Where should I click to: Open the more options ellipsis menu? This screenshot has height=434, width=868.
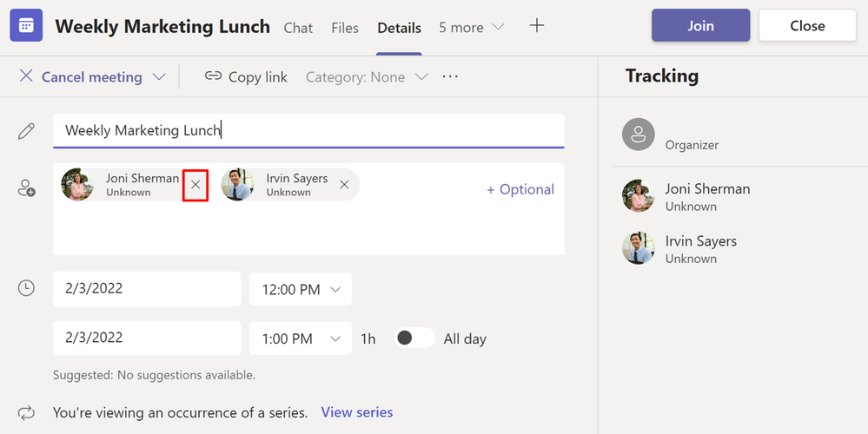[x=450, y=77]
